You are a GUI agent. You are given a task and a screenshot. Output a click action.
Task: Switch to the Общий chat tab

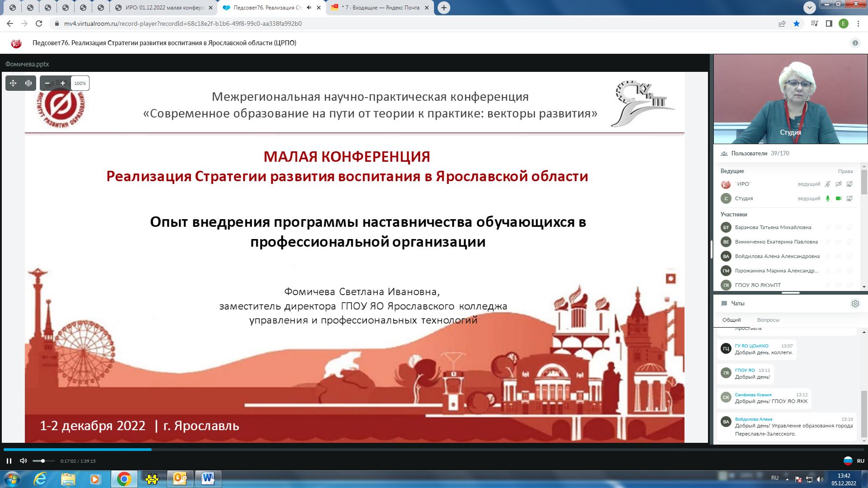731,320
